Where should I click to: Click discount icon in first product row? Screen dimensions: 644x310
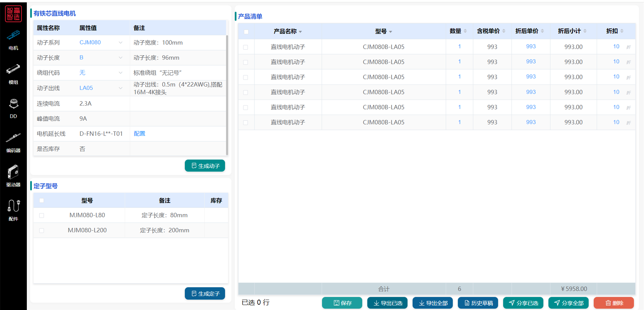[x=628, y=47]
